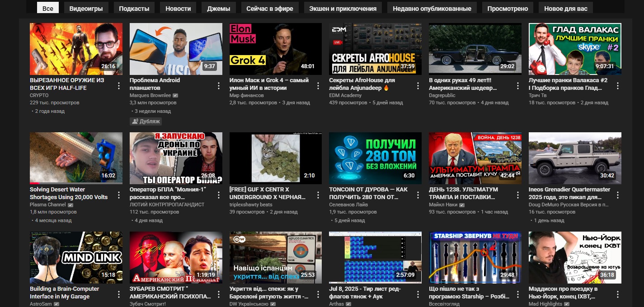
Task: Open the Elon Musk Grok 4 thumbnail
Action: [276, 49]
